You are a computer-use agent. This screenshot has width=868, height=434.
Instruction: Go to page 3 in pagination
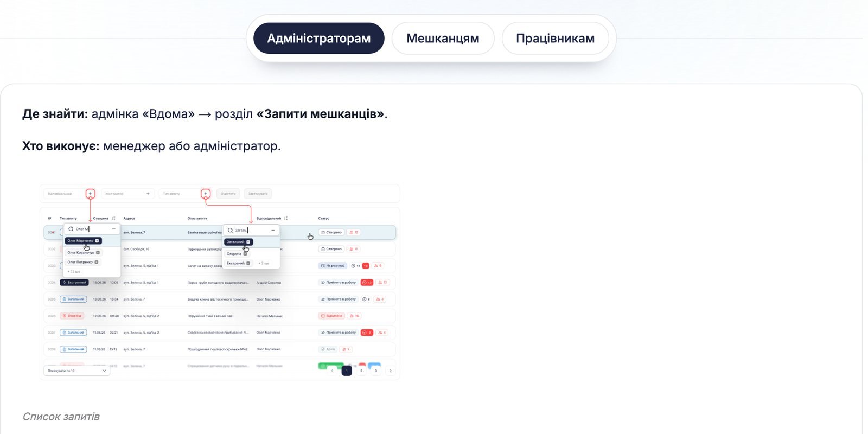(x=376, y=371)
